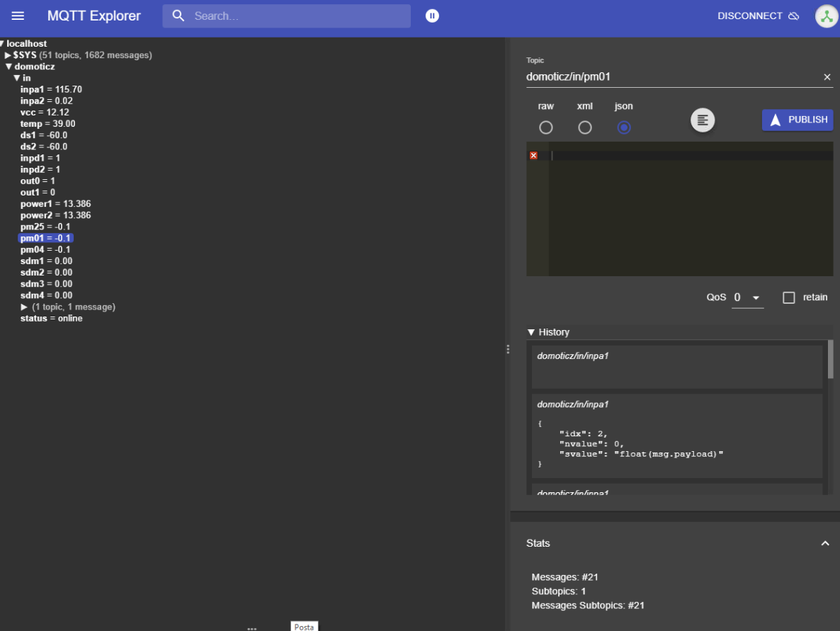
Task: Select topic inpd2 = 1
Action: click(x=40, y=169)
